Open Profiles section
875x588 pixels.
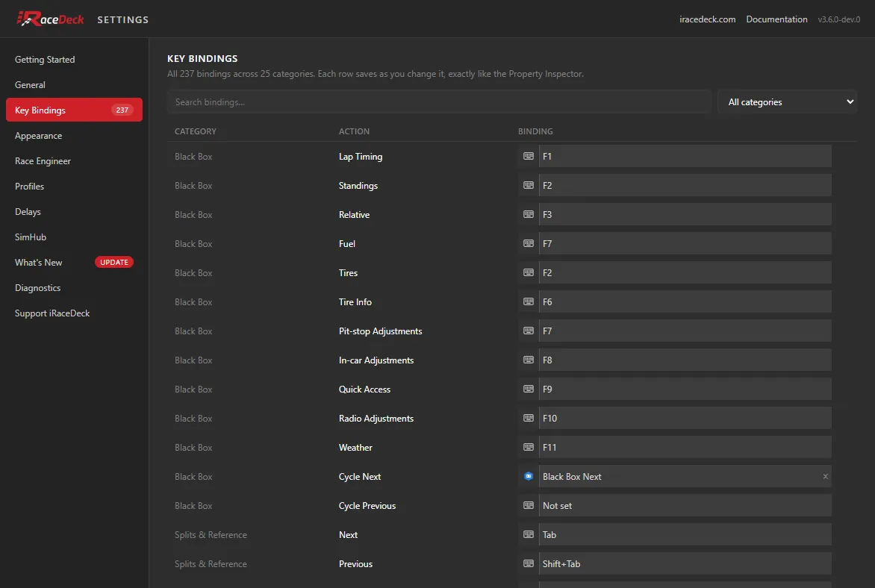click(30, 187)
